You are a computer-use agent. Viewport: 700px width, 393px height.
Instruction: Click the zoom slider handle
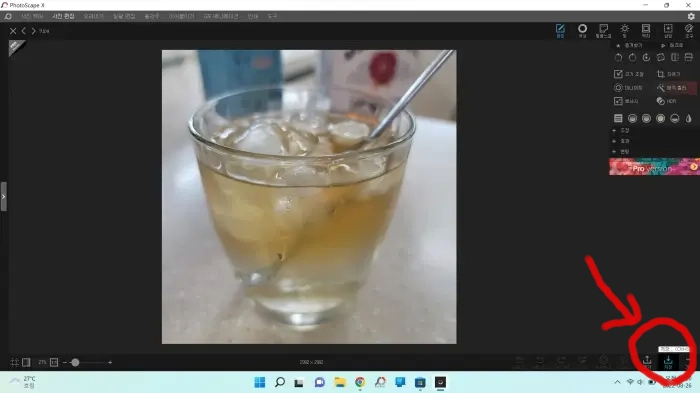point(75,362)
